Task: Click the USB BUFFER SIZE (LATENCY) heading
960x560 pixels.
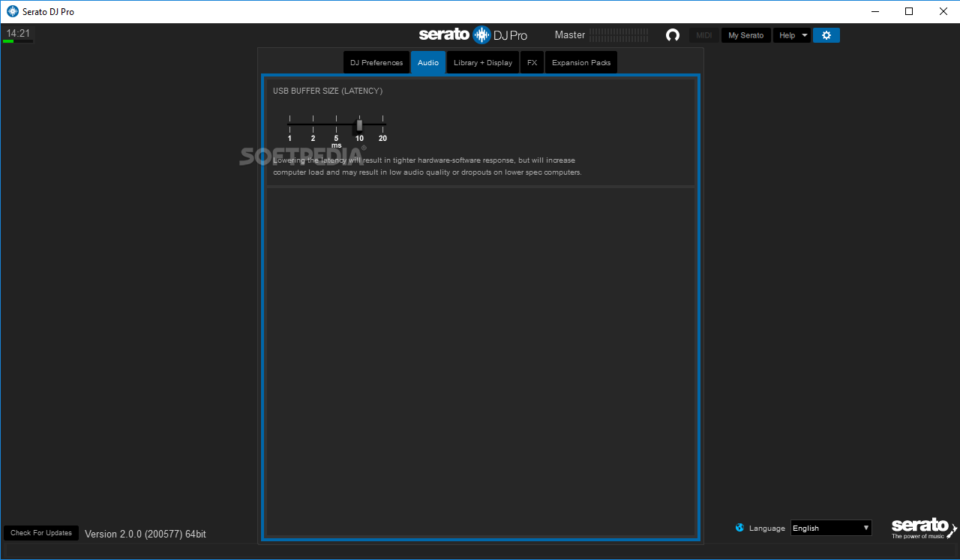Action: click(x=328, y=91)
